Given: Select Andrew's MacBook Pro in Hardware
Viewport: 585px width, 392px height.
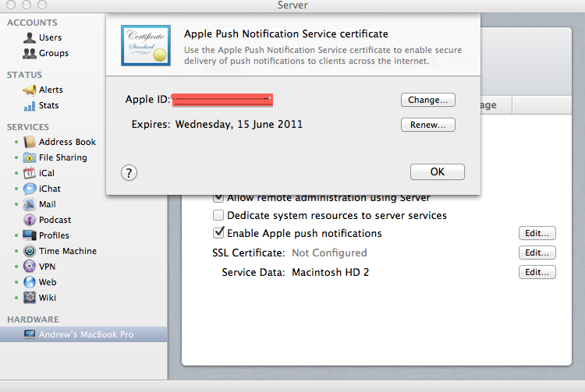Looking at the screenshot, I should click(x=83, y=334).
